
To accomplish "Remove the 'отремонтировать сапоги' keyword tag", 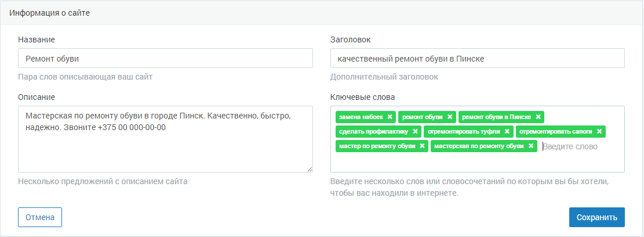I will pyautogui.click(x=599, y=131).
